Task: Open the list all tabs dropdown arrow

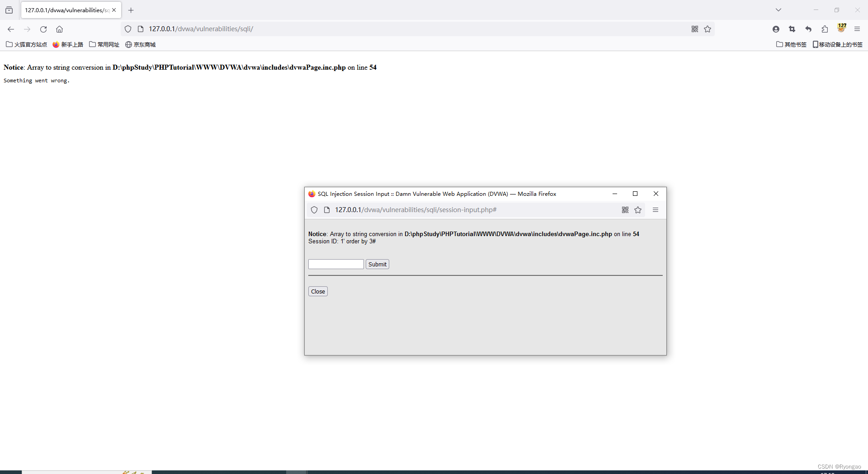Action: 778,10
